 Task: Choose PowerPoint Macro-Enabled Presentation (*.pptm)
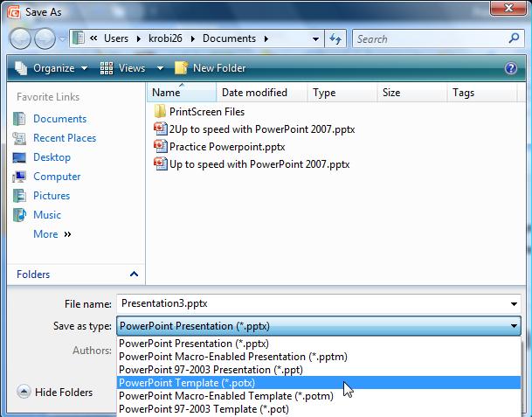tap(319, 357)
